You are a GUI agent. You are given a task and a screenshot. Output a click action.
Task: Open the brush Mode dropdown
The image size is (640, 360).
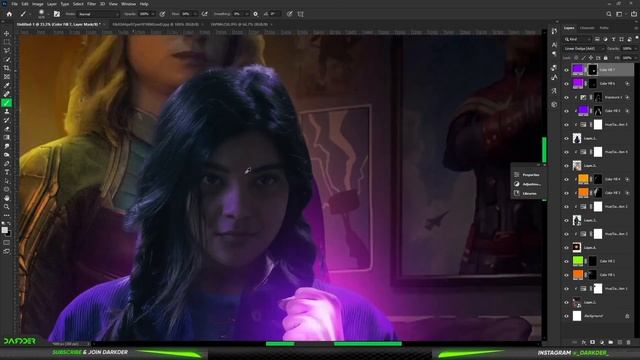point(98,14)
